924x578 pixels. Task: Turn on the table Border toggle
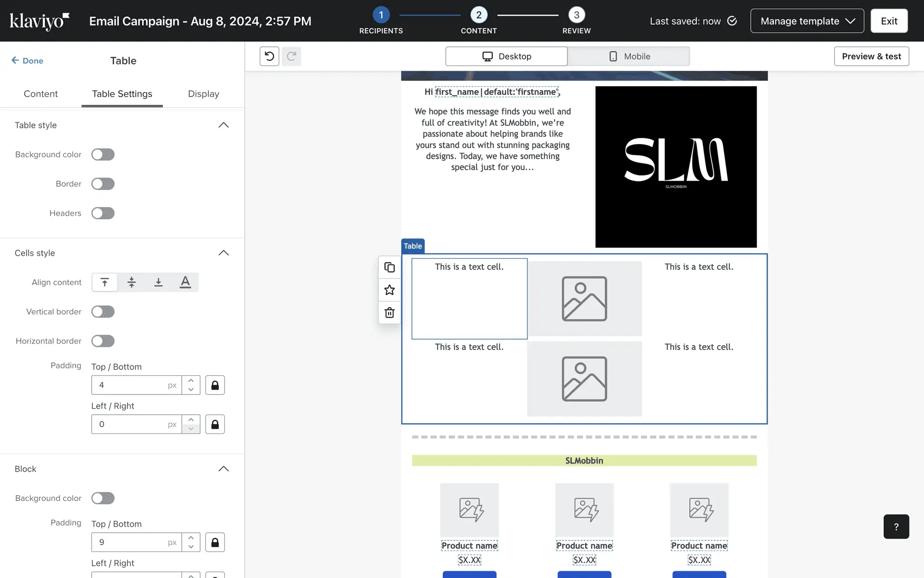[103, 184]
